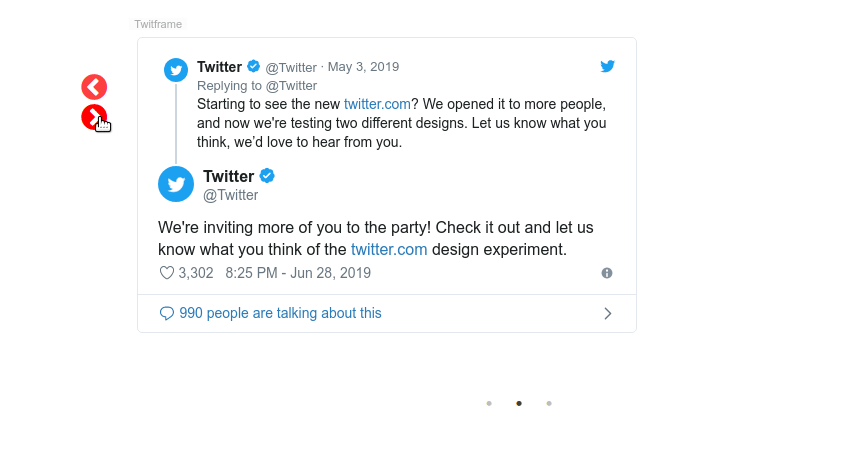
Task: Click the Twitter bird logo in the tweet's corner
Action: (x=607, y=67)
